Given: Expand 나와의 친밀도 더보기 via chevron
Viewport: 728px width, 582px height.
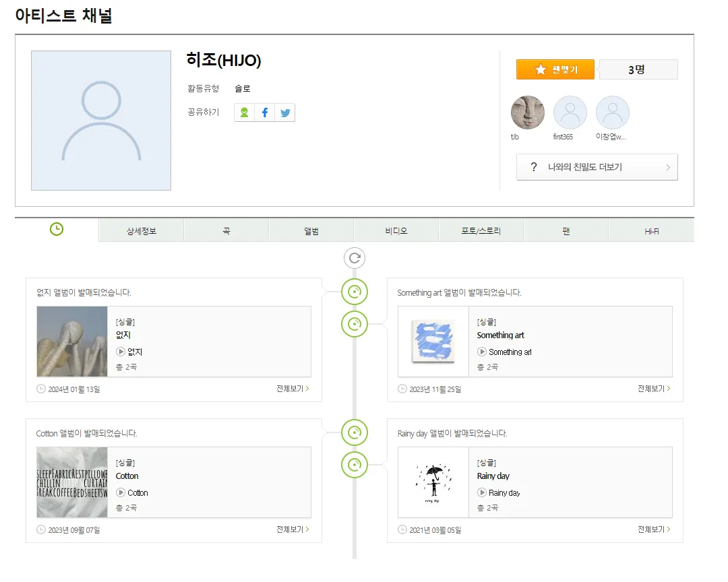Looking at the screenshot, I should pyautogui.click(x=668, y=167).
